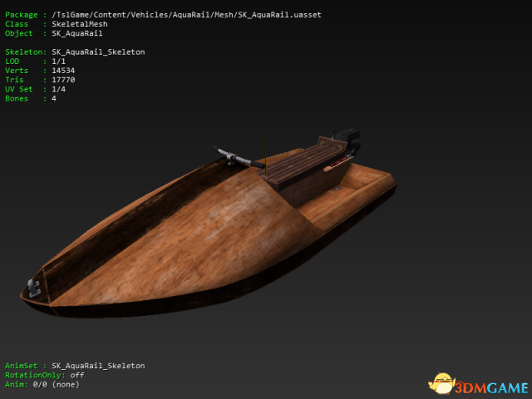
Task: Click the Verts 14534 count
Action: pyautogui.click(x=40, y=71)
